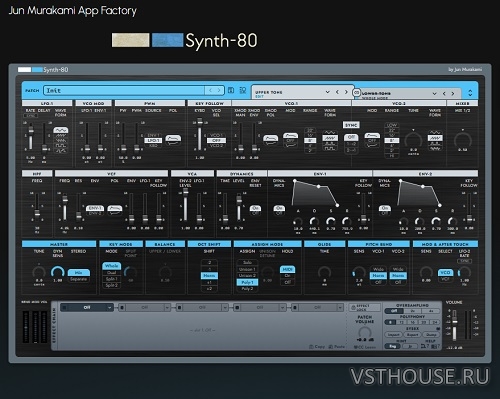Select next patch arrow in Init field
The width and height of the screenshot is (500, 399).
click(219, 90)
